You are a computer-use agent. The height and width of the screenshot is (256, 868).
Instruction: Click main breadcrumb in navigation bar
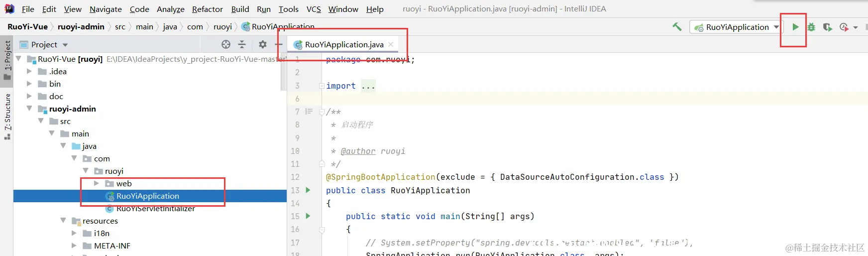(x=144, y=27)
